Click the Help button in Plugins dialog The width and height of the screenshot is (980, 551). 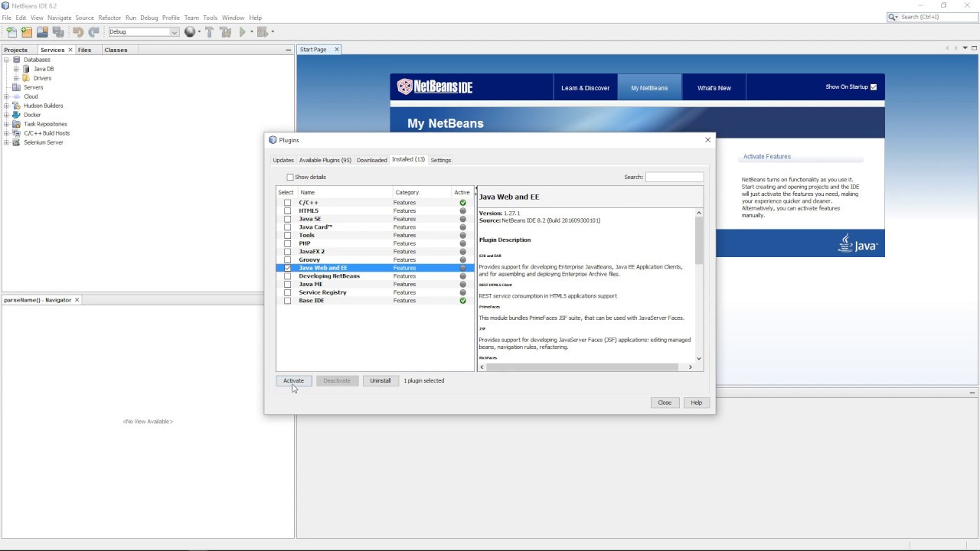696,403
